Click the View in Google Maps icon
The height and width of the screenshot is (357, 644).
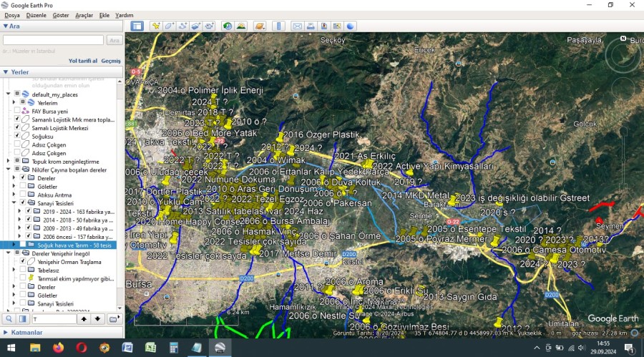pos(337,26)
